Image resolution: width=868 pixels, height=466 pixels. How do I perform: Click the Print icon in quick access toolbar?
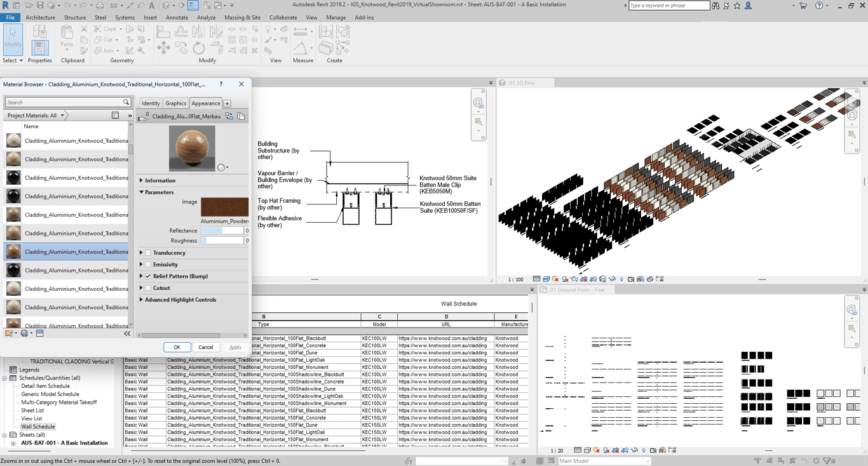(x=100, y=6)
